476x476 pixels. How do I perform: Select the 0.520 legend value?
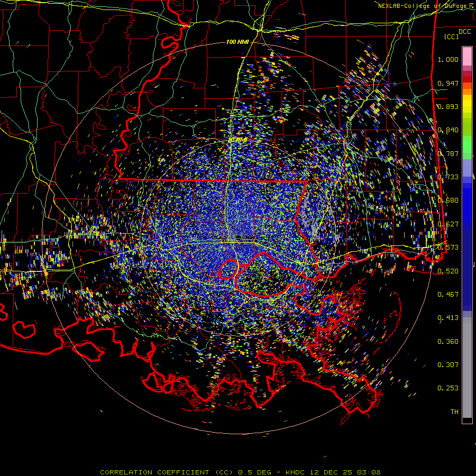(448, 271)
